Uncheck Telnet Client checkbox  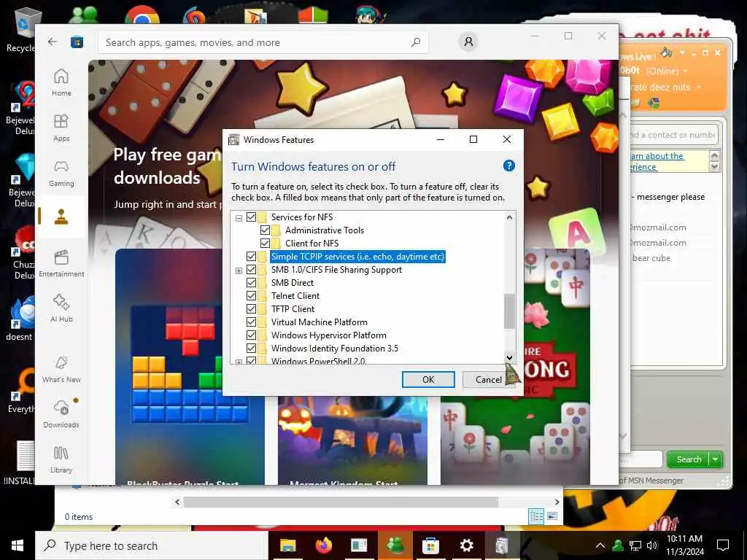click(252, 296)
